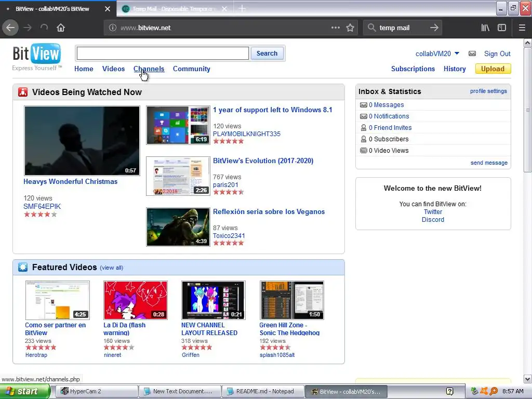Click the 0 Friend Invites person icon
Image resolution: width=532 pixels, height=399 pixels.
[x=363, y=128]
